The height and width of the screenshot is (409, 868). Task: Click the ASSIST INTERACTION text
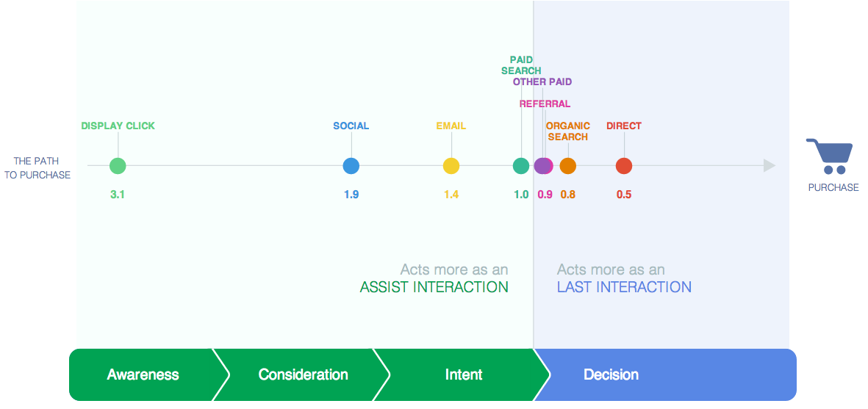434,287
